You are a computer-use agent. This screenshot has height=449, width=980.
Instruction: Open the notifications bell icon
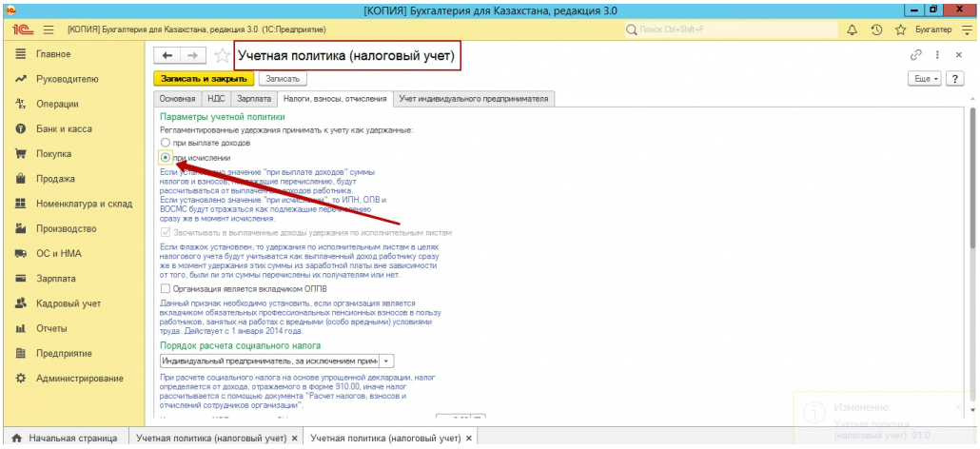[852, 30]
